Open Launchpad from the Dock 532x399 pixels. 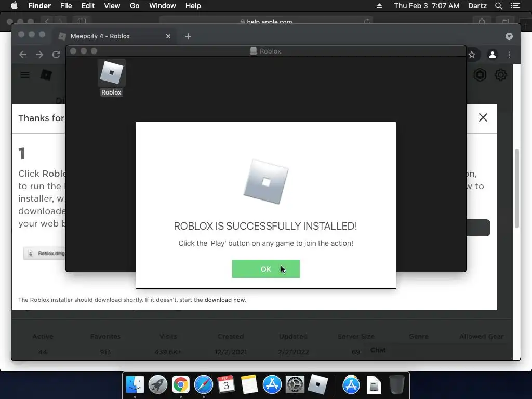(x=158, y=385)
